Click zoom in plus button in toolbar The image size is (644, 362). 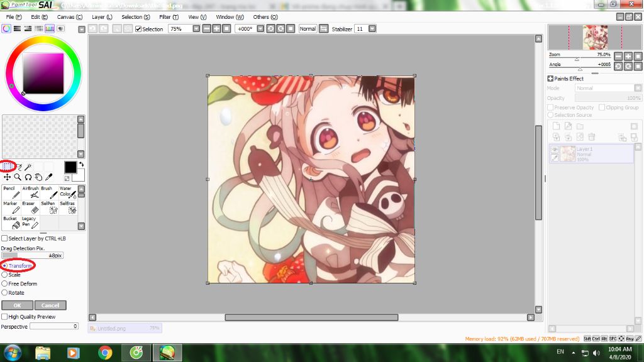point(216,29)
